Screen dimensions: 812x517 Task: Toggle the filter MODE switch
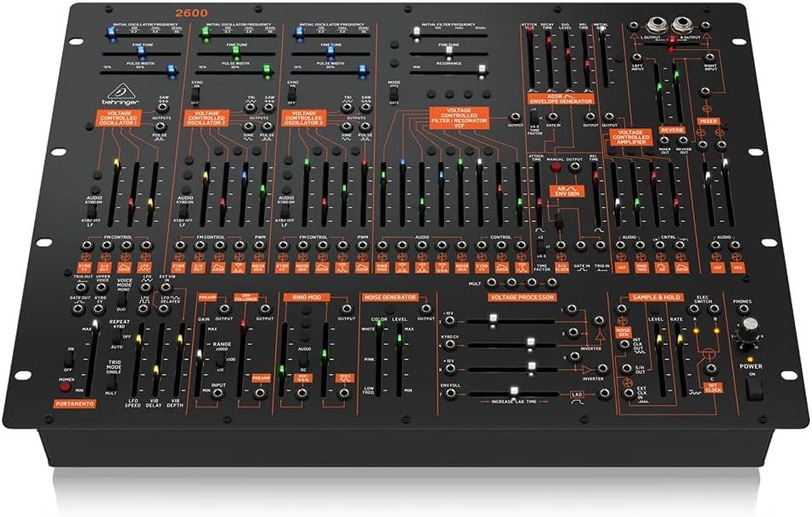(x=393, y=93)
